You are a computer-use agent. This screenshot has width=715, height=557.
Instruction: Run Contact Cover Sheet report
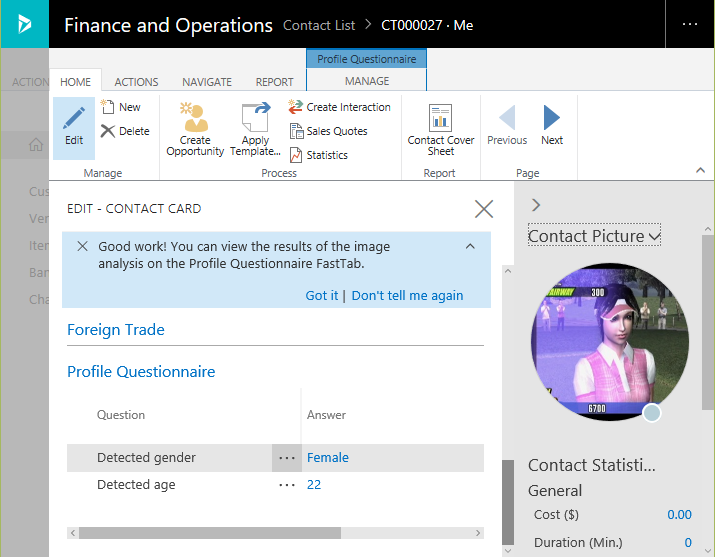[440, 130]
